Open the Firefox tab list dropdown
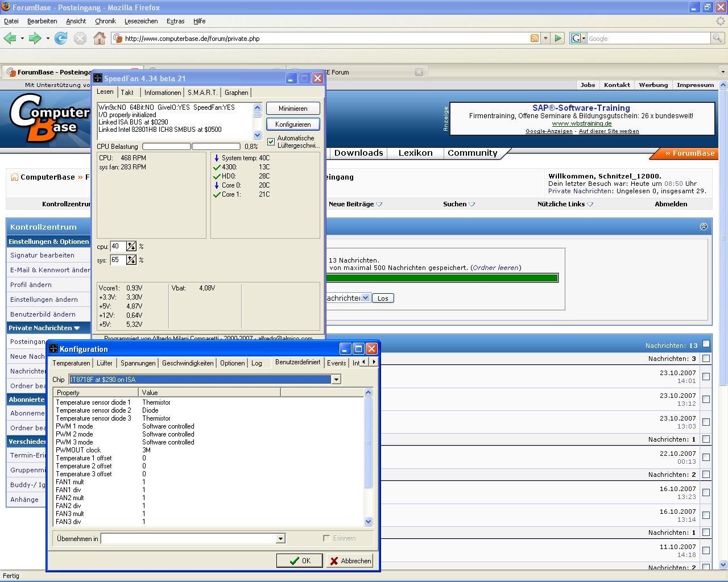The width and height of the screenshot is (728, 582). (723, 72)
